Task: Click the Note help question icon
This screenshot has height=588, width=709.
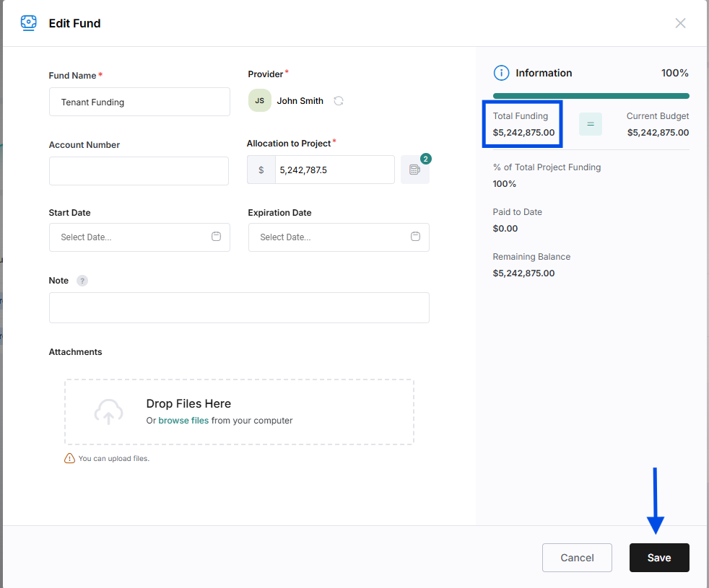Action: 82,281
